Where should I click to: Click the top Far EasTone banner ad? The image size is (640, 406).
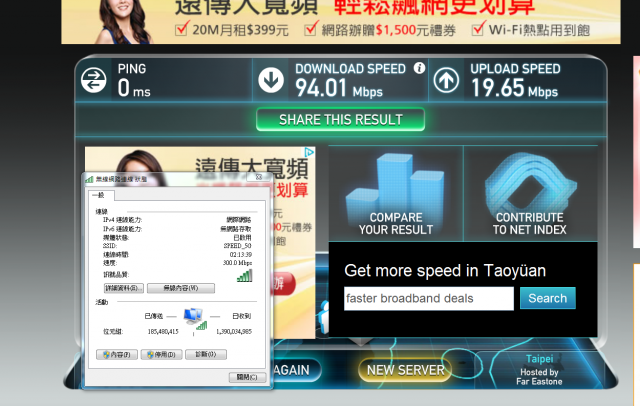click(x=341, y=22)
